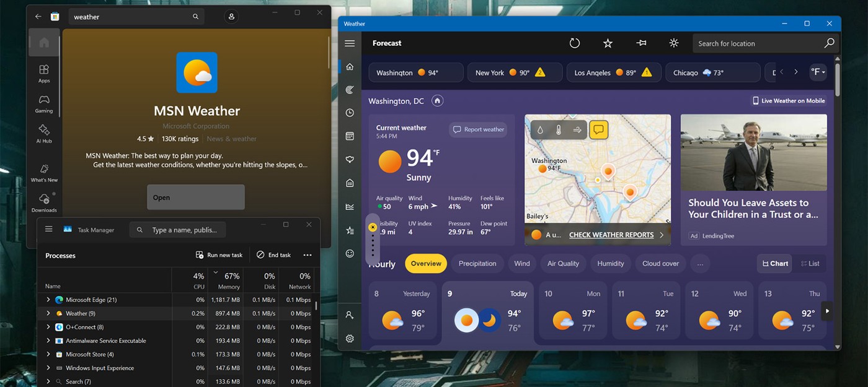This screenshot has width=868, height=387.
Task: Toggle light theme with the sun icon
Action: (674, 43)
